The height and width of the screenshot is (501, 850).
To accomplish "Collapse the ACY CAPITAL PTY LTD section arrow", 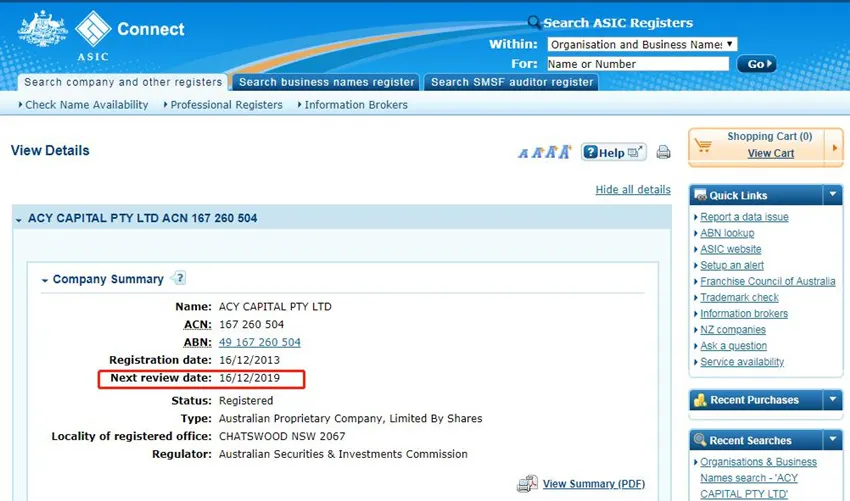I will [x=18, y=220].
